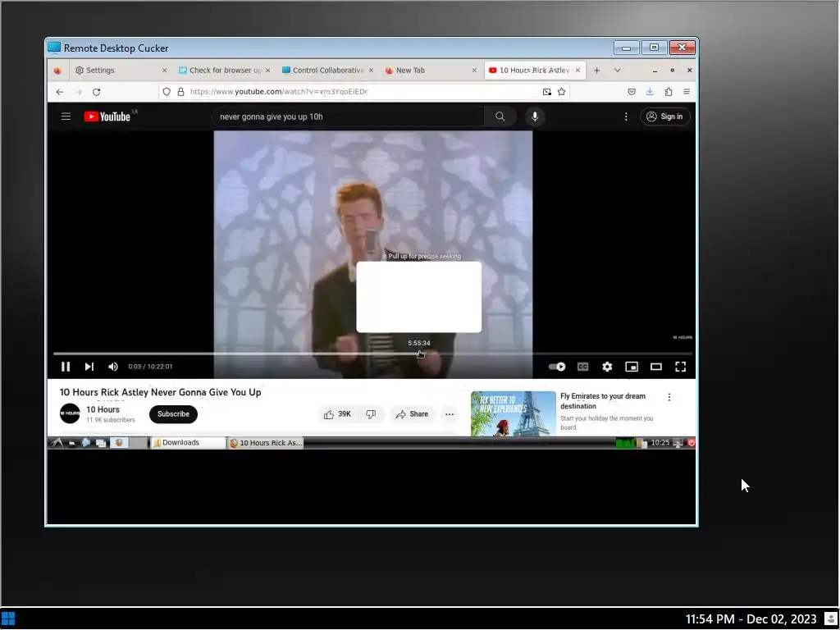
Task: Open Downloads window in remote taskbar
Action: tap(188, 442)
